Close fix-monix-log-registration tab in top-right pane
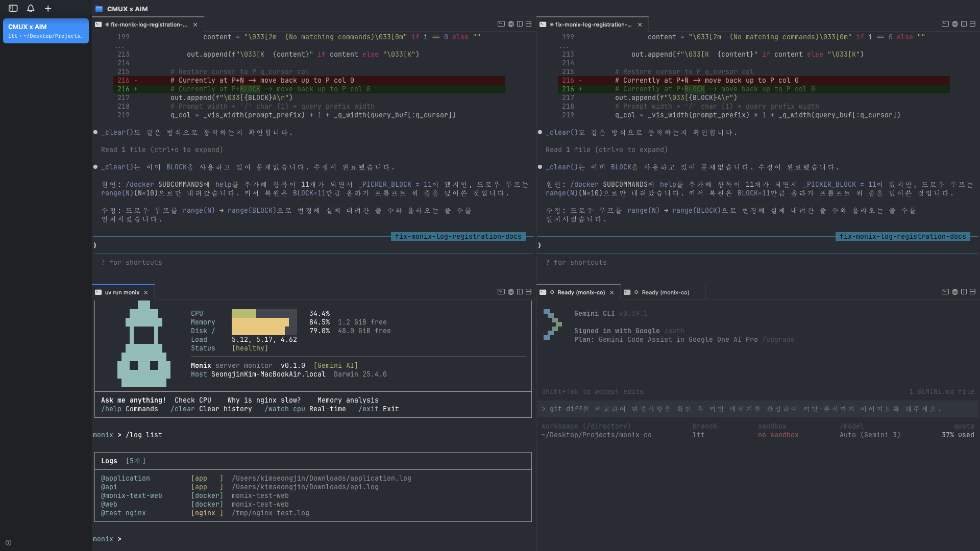This screenshot has height=551, width=980. [x=640, y=24]
